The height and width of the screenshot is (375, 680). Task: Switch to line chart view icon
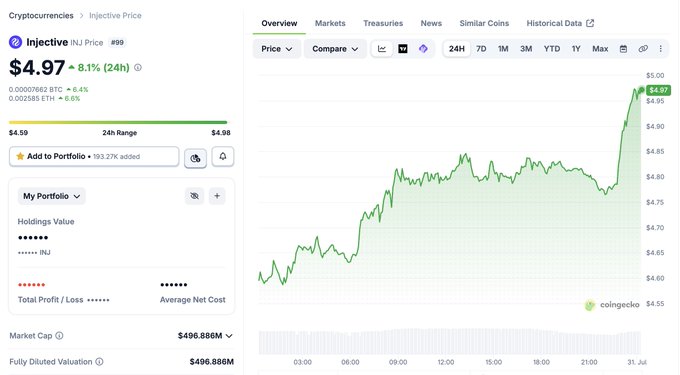click(382, 49)
